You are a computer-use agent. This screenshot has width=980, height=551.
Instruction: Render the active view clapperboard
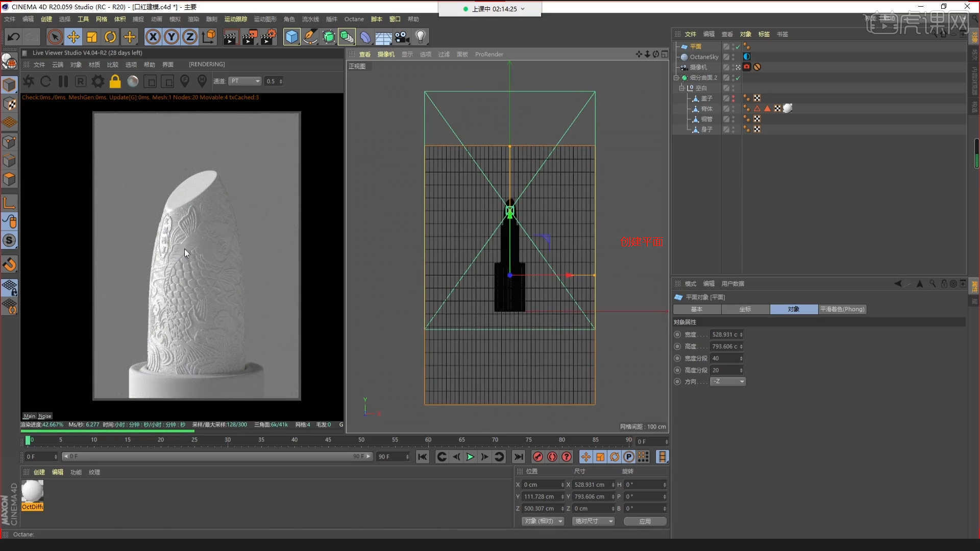230,37
